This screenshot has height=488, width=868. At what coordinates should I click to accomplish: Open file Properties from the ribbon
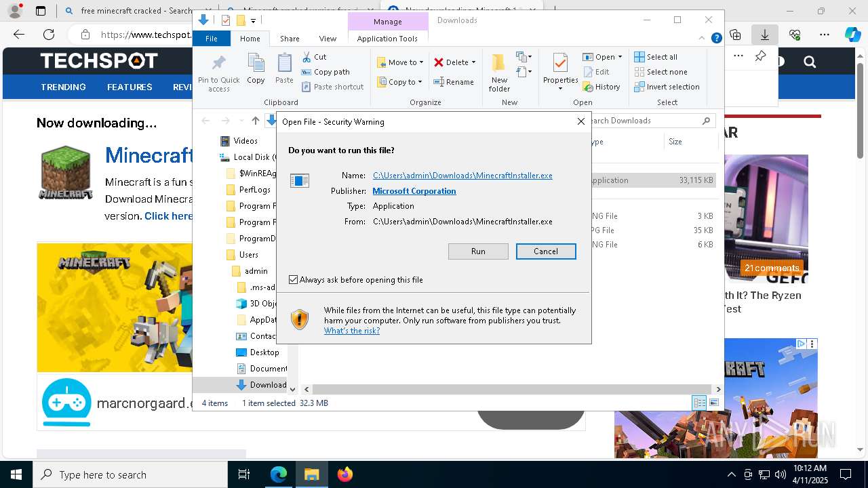coord(560,73)
